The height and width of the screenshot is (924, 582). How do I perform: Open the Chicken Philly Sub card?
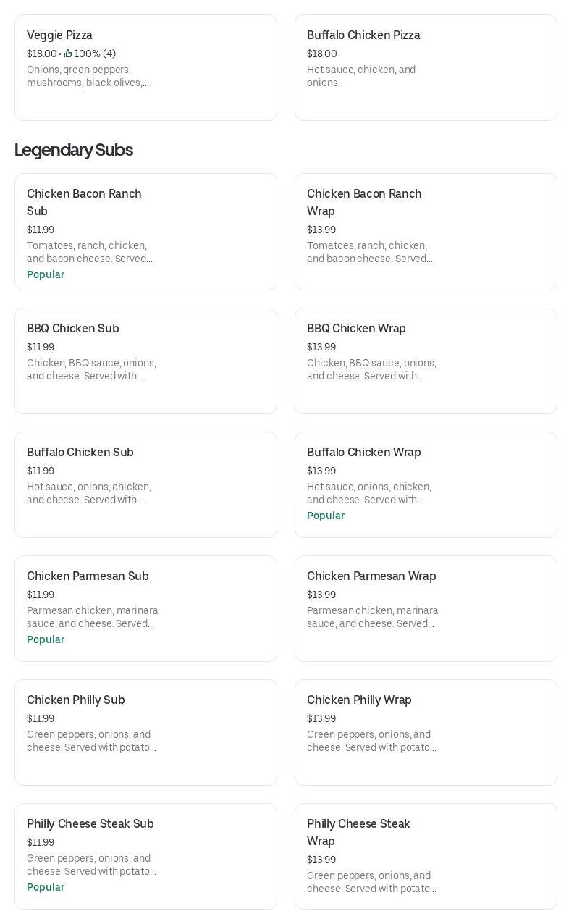[x=145, y=732]
